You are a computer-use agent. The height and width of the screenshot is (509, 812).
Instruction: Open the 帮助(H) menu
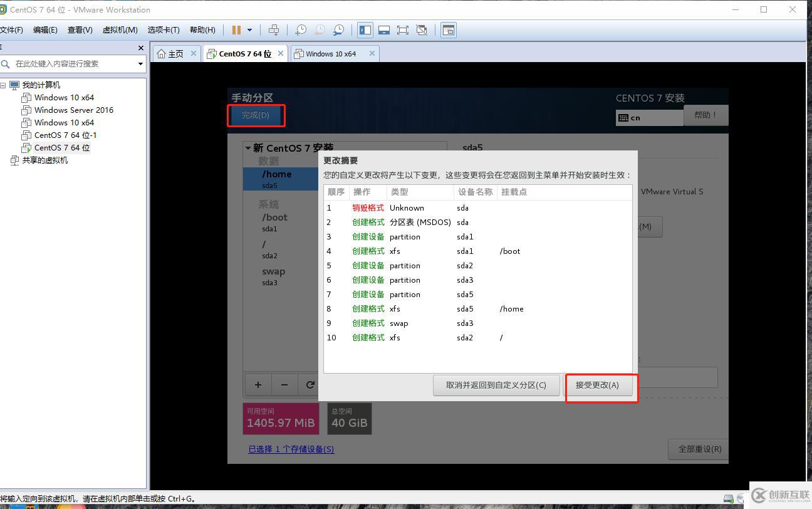[x=202, y=29]
